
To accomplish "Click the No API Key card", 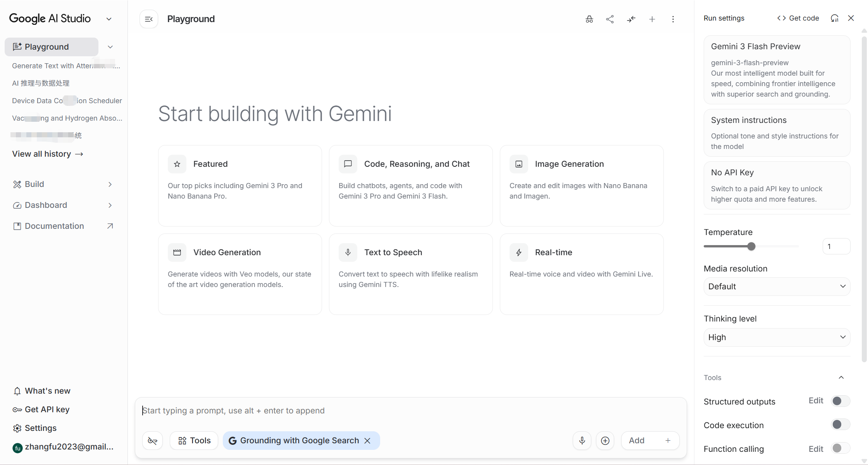I will (x=777, y=185).
